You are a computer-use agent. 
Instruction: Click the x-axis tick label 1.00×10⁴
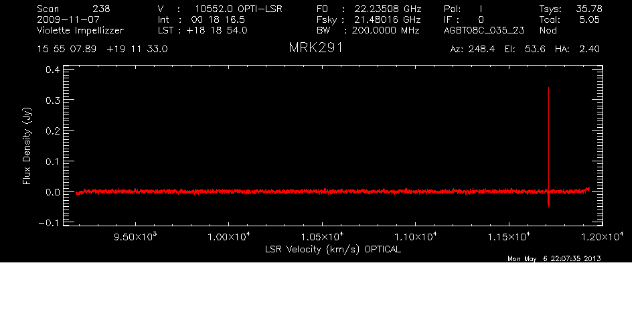(229, 237)
